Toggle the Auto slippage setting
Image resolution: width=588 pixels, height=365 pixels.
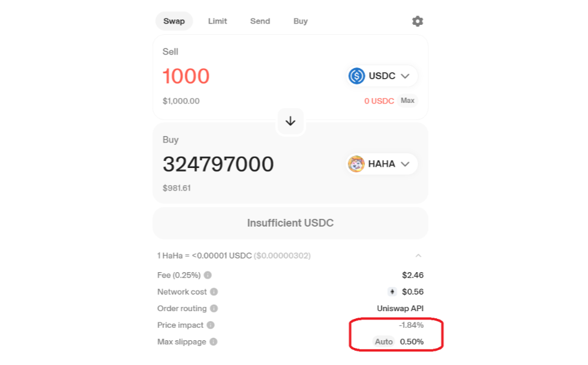tap(384, 341)
